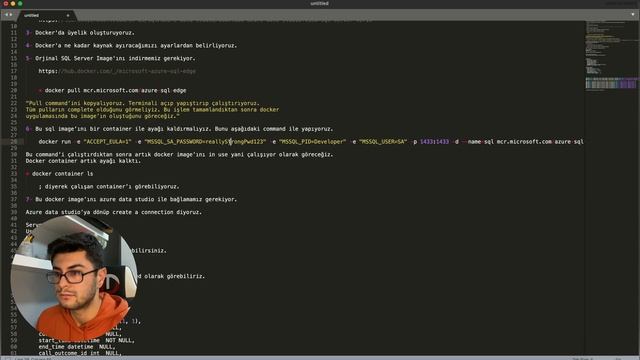This screenshot has width=640, height=360.
Task: Click the line "Orjinal SQL Server Image'ını indirmemiz gerekiyor."
Action: click(115, 58)
